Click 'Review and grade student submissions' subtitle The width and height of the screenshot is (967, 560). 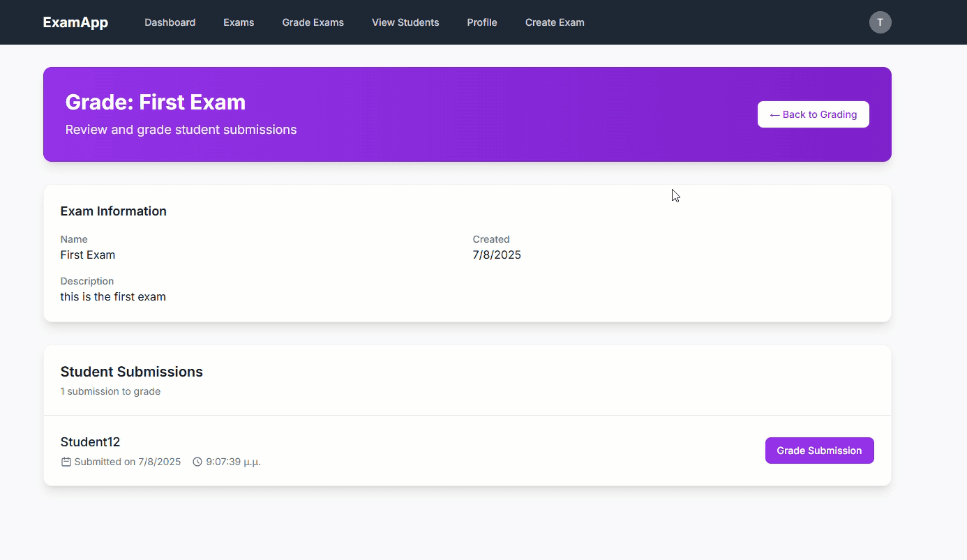(181, 130)
